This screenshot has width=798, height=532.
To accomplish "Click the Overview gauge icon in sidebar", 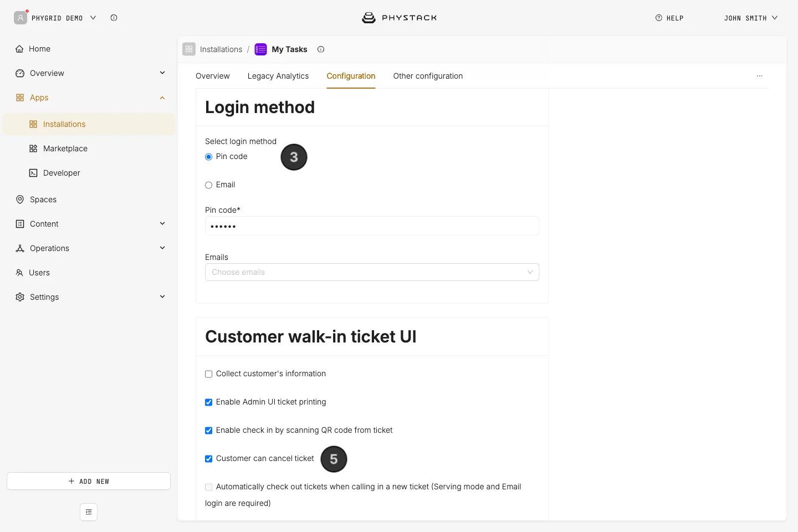I will coord(20,73).
